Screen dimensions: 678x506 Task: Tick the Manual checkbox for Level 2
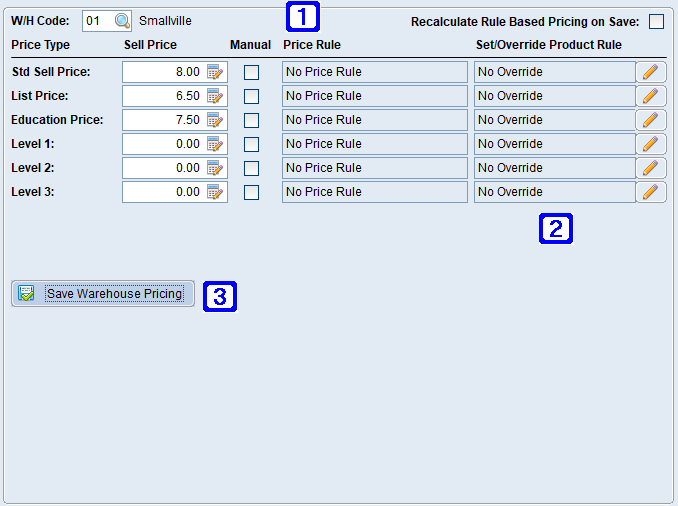[x=251, y=168]
